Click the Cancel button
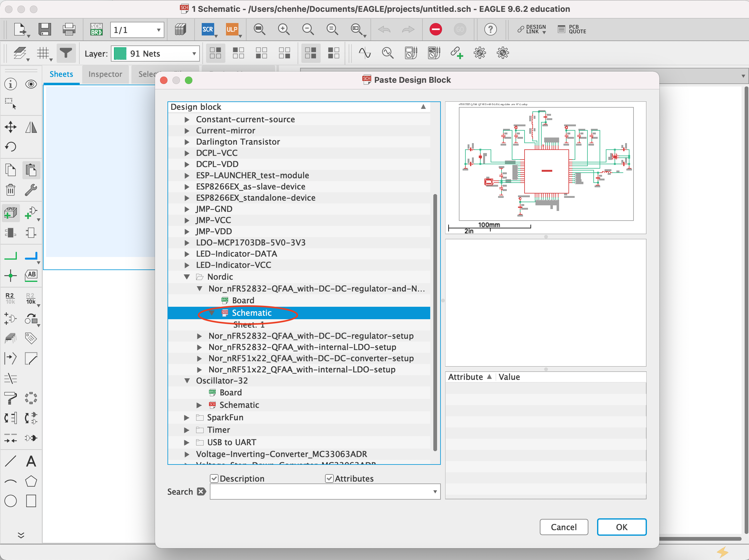Screen dimensions: 749x560 [564, 527]
